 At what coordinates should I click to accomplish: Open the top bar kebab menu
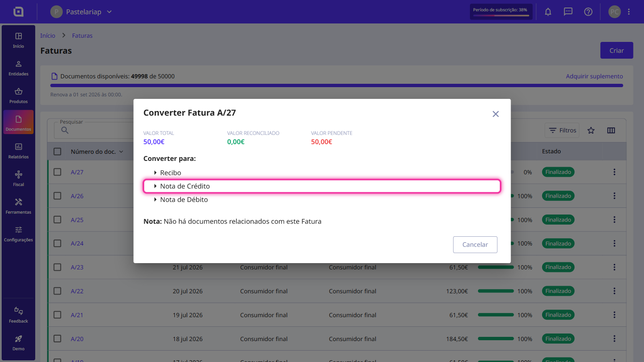629,12
